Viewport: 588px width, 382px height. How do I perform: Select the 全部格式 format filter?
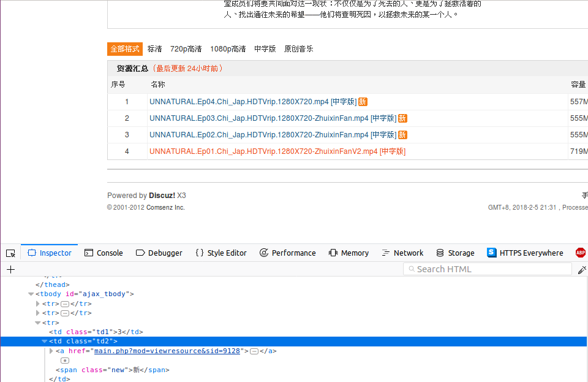(125, 49)
